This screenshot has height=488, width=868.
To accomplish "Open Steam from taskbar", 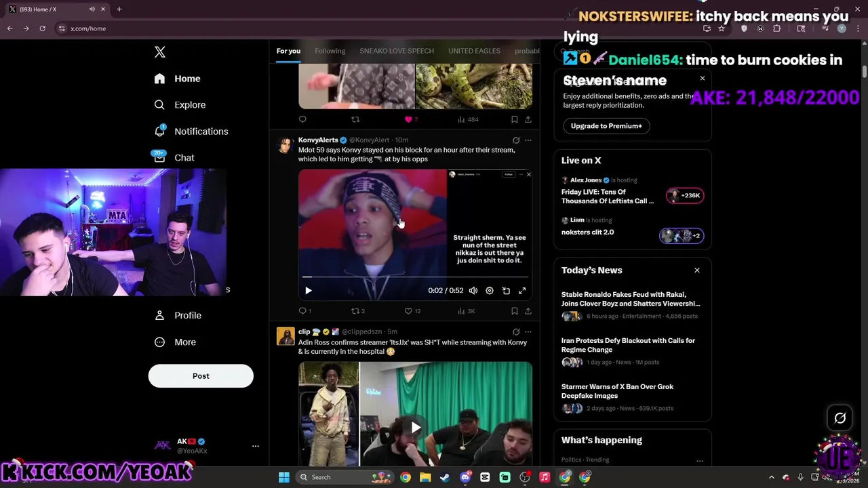I will point(445,477).
